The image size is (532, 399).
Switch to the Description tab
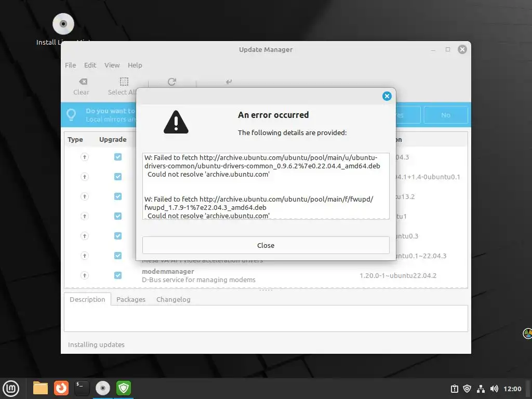[x=87, y=299]
